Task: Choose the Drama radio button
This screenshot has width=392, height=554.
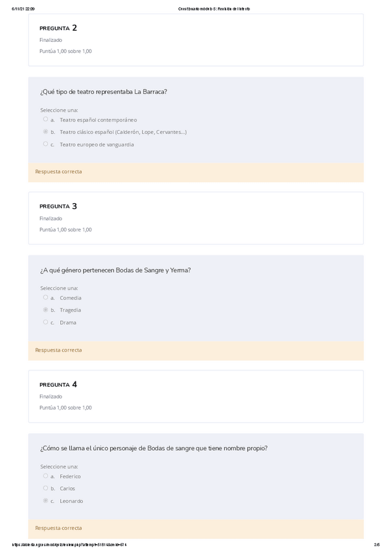Action: pos(46,323)
